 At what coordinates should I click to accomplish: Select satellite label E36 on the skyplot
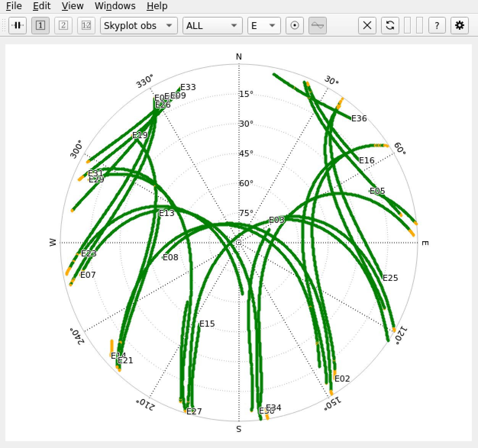359,118
